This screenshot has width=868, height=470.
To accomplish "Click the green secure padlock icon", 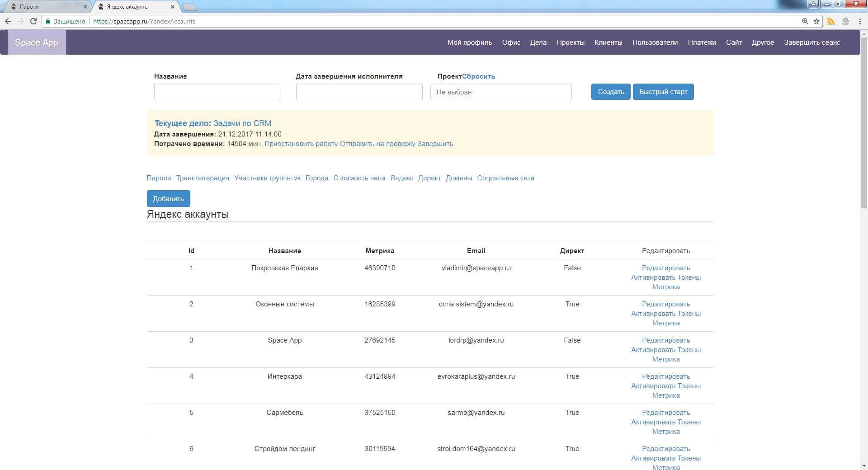I will click(x=48, y=21).
